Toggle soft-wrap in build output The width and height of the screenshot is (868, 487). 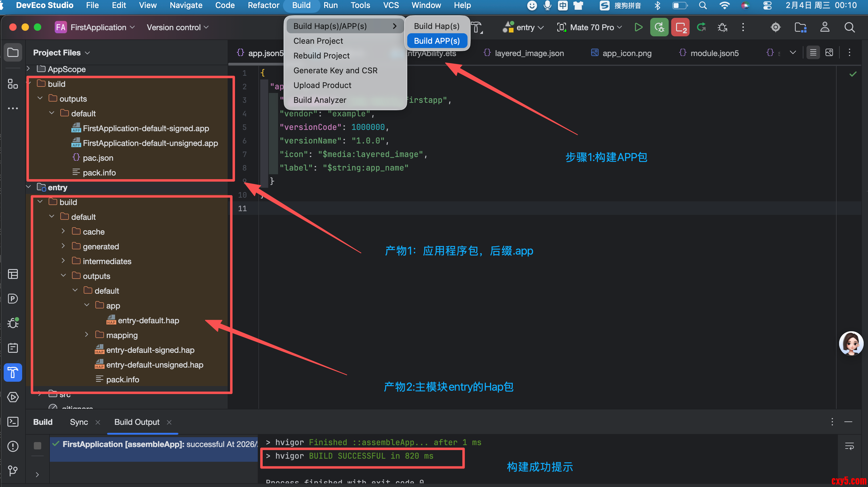pos(849,446)
